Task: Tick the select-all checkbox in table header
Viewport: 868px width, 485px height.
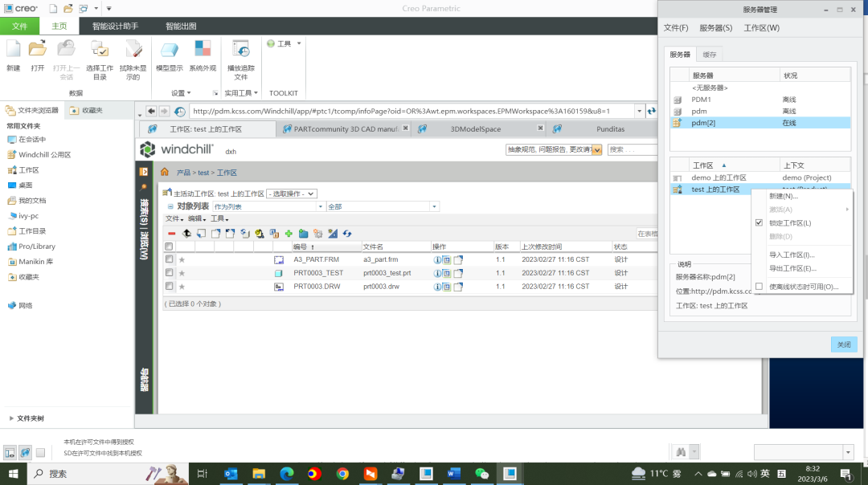Action: coord(169,247)
